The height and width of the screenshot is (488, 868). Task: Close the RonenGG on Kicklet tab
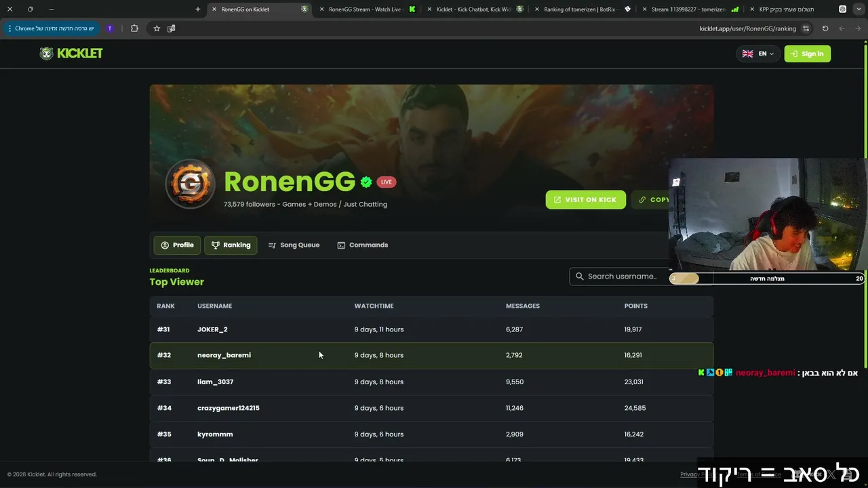tap(214, 9)
